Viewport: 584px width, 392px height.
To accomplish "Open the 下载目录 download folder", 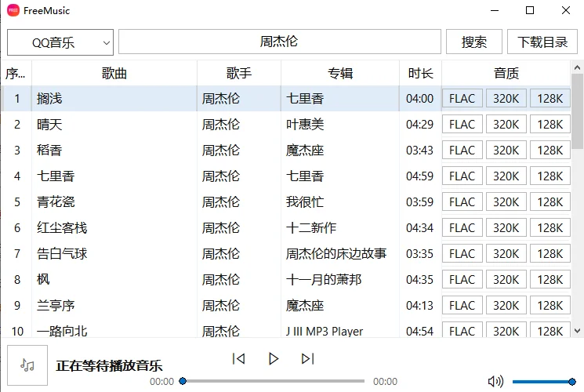I will point(542,42).
